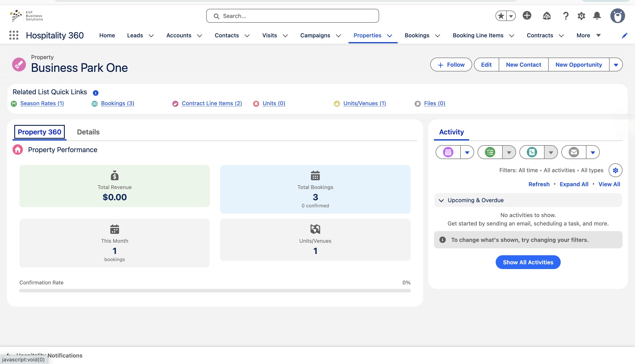Image resolution: width=635 pixels, height=364 pixels.
Task: Open the notifications bell
Action: coord(597,16)
